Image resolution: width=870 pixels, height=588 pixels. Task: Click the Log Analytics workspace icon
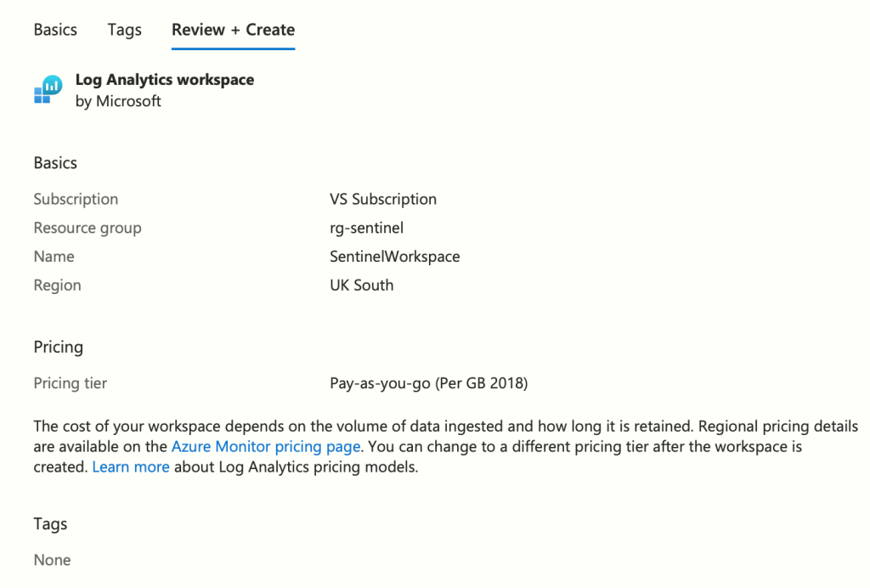click(x=48, y=89)
